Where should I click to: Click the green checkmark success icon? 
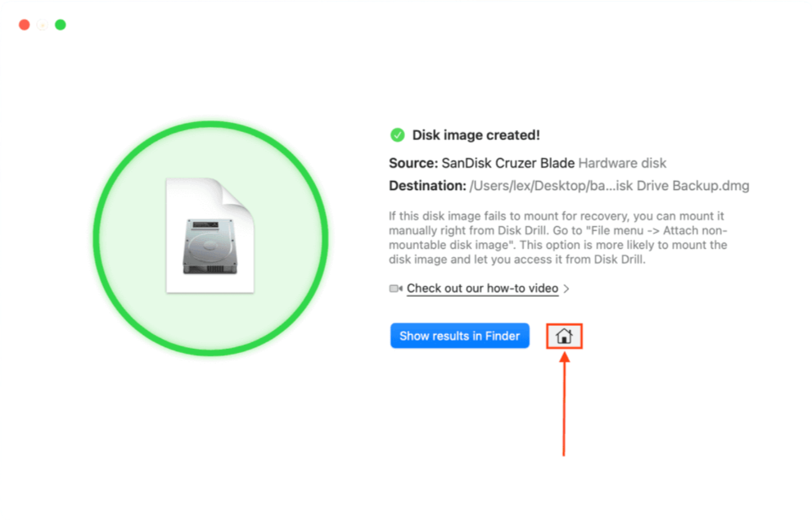[397, 135]
